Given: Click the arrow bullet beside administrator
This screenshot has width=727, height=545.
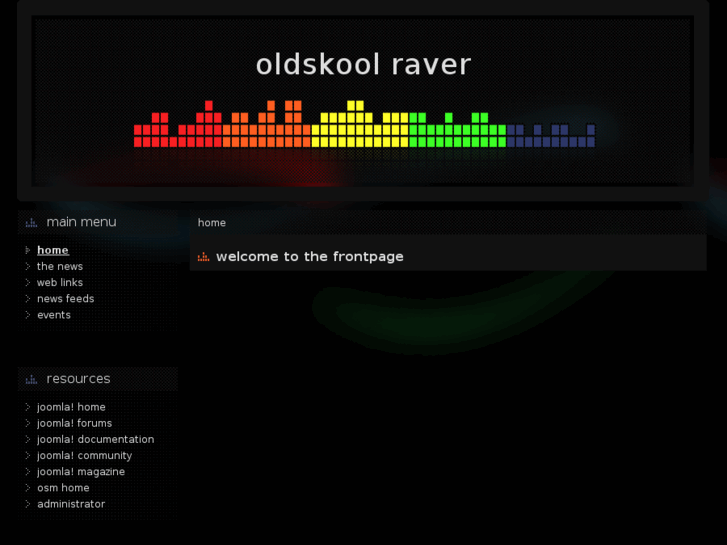Looking at the screenshot, I should click(27, 504).
